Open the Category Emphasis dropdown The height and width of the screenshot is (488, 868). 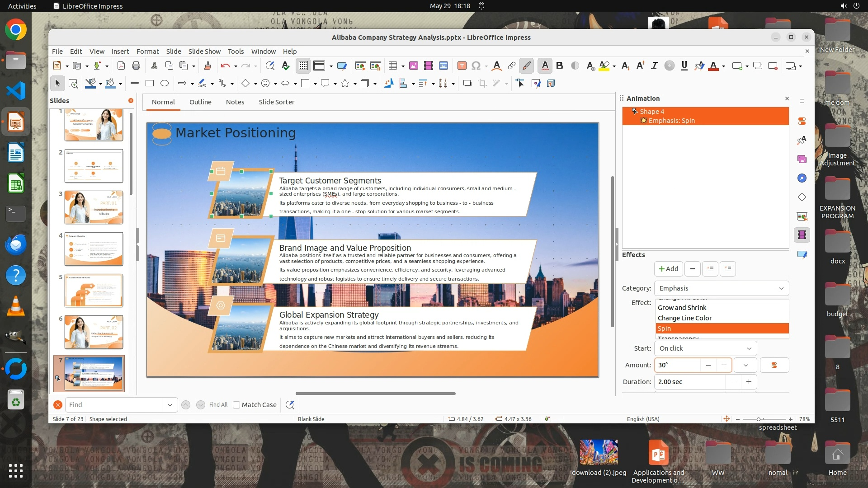(x=721, y=288)
